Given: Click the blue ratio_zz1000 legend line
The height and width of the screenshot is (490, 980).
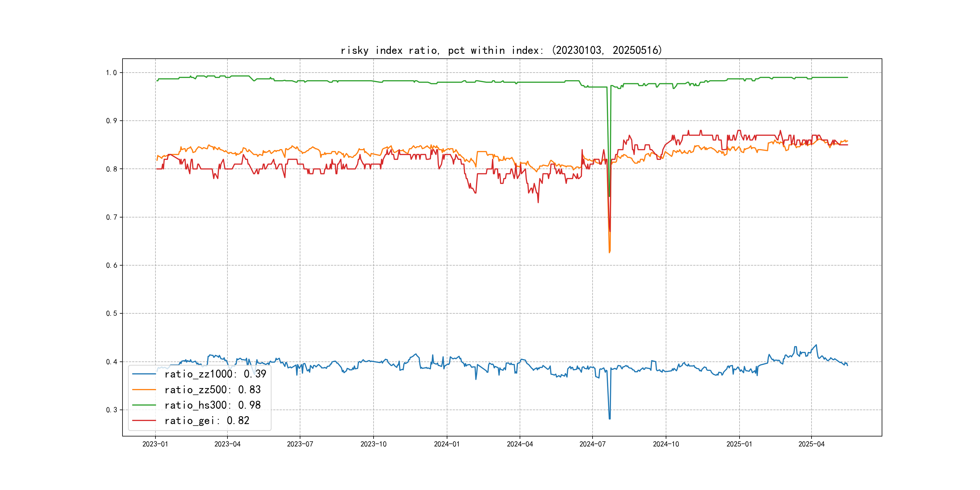Looking at the screenshot, I should click(x=144, y=374).
